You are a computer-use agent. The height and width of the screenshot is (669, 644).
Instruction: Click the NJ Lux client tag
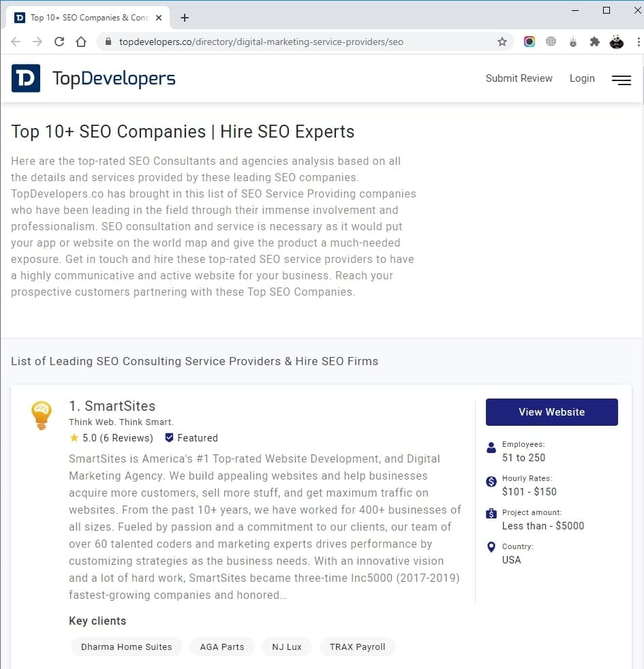coord(287,647)
